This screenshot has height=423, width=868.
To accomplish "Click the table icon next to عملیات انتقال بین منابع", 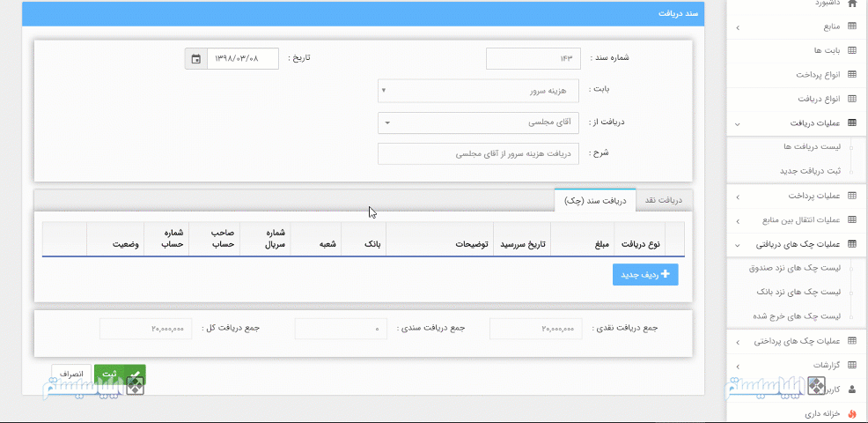I will (x=852, y=220).
